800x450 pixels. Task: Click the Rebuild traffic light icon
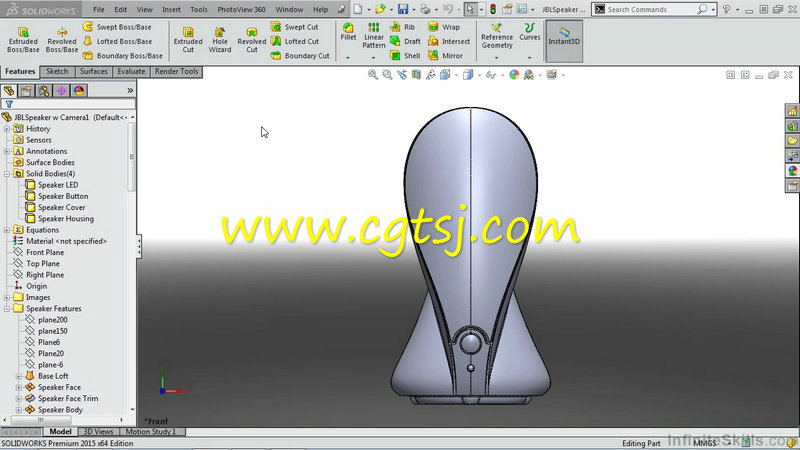(493, 9)
